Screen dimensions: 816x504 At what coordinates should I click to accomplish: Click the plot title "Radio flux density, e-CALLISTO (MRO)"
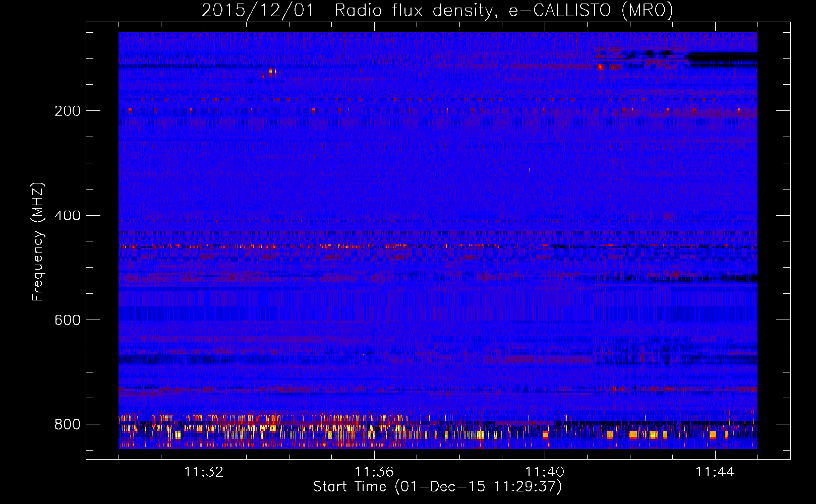[x=503, y=10]
